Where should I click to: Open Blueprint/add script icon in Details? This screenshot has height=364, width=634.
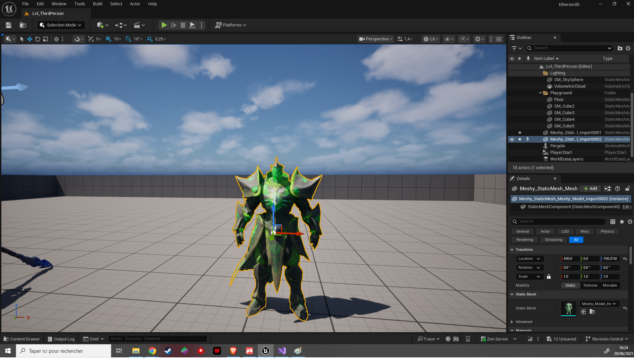click(608, 189)
